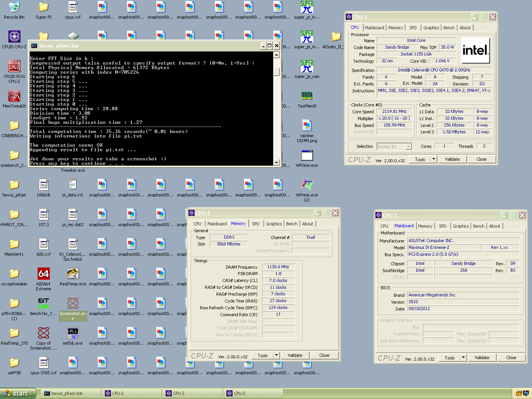The width and height of the screenshot is (532, 399).
Task: Click Validate in CPU-Z Memory window
Action: pos(295,355)
